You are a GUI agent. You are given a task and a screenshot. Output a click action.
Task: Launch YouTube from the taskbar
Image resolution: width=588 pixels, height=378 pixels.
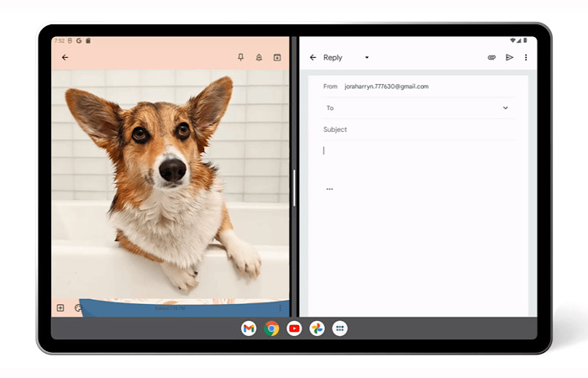click(294, 329)
